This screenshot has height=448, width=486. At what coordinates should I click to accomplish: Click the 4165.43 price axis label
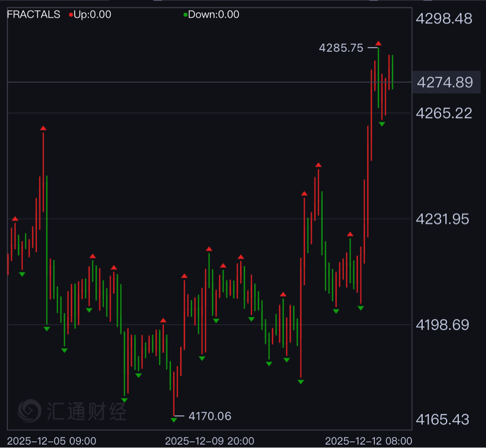pos(442,420)
